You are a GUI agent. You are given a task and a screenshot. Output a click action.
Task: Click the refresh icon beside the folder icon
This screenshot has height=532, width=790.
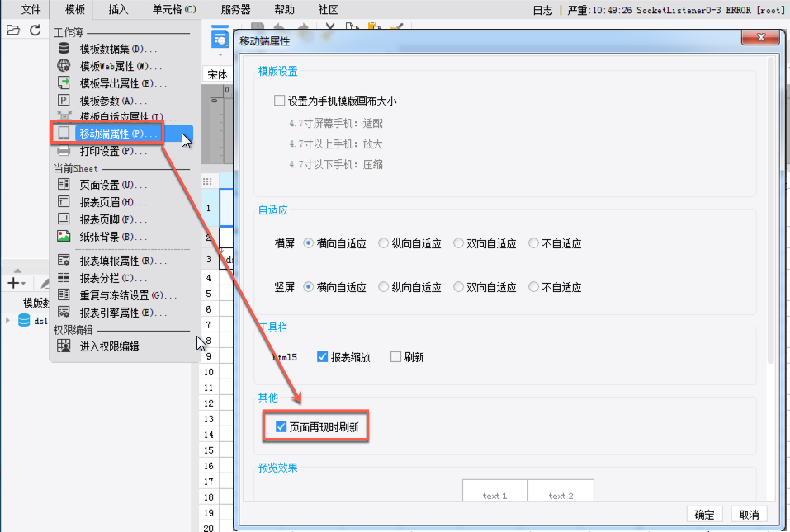pyautogui.click(x=35, y=31)
